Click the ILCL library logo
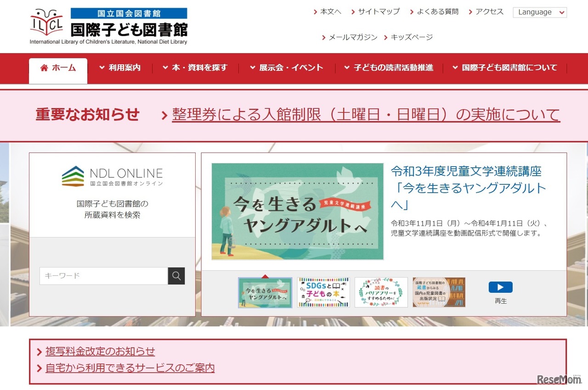 click(108, 26)
